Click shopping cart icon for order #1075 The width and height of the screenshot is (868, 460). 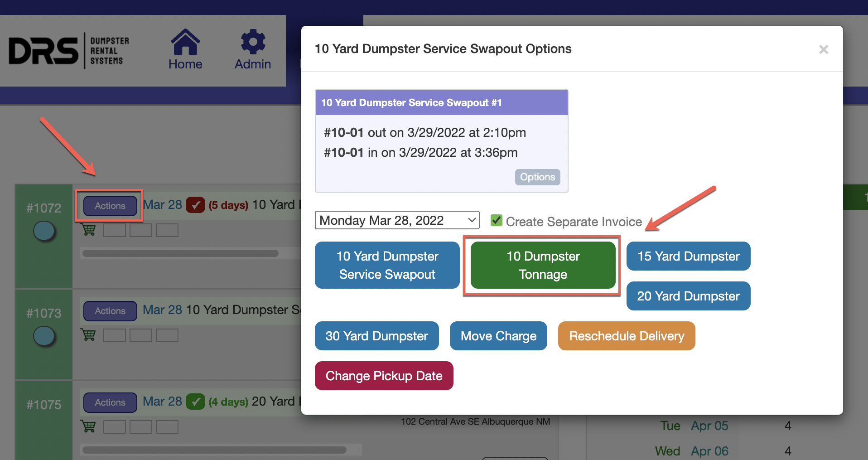[x=88, y=426]
